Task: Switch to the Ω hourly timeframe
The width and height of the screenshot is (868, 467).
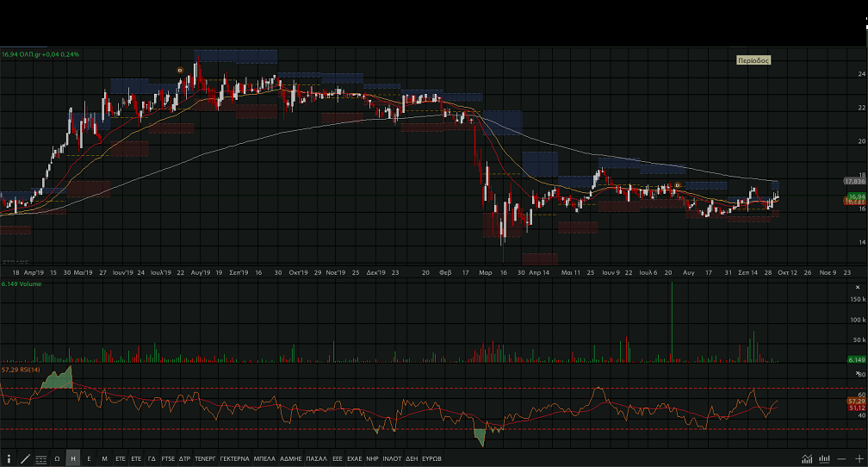Action: 57,458
